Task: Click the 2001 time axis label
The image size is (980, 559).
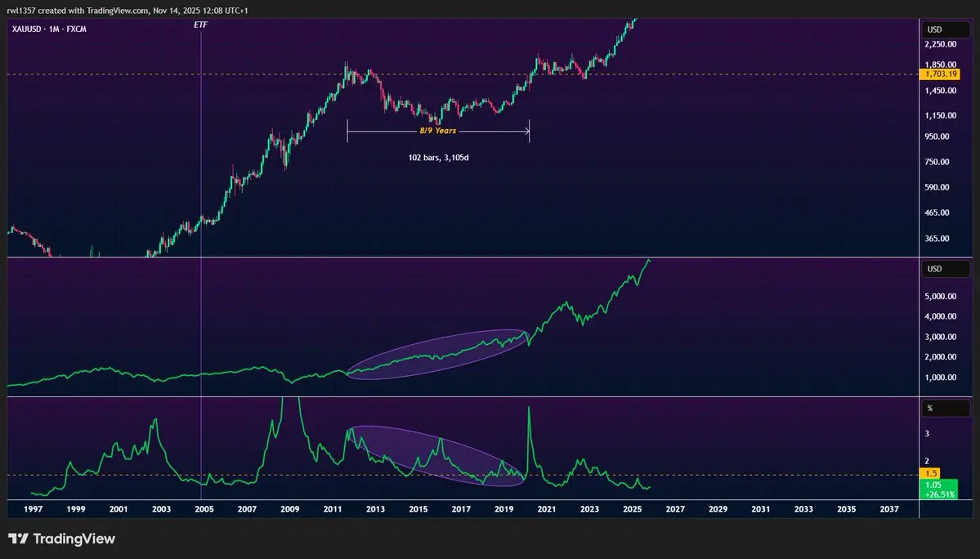Action: 119,509
